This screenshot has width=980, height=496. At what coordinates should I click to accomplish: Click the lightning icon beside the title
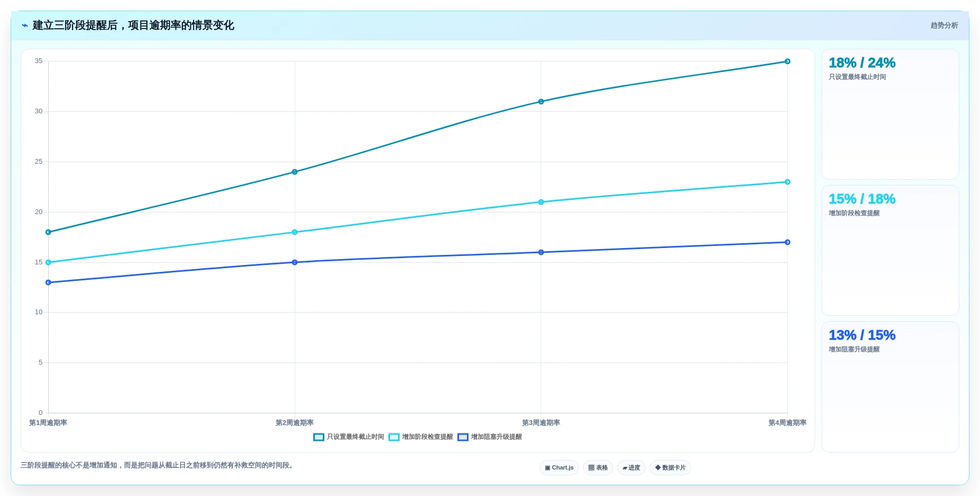pos(25,25)
